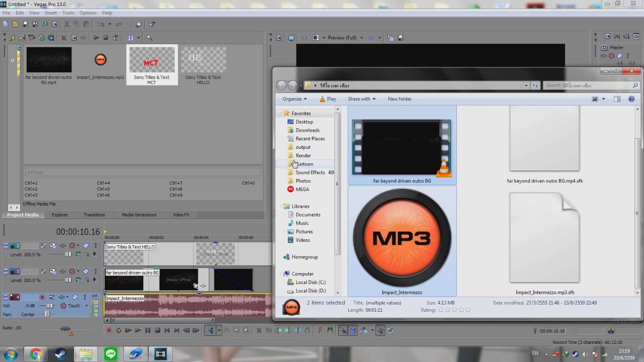This screenshot has height=362, width=644.
Task: Click the Play button in Explorer toolbar
Action: click(x=328, y=99)
